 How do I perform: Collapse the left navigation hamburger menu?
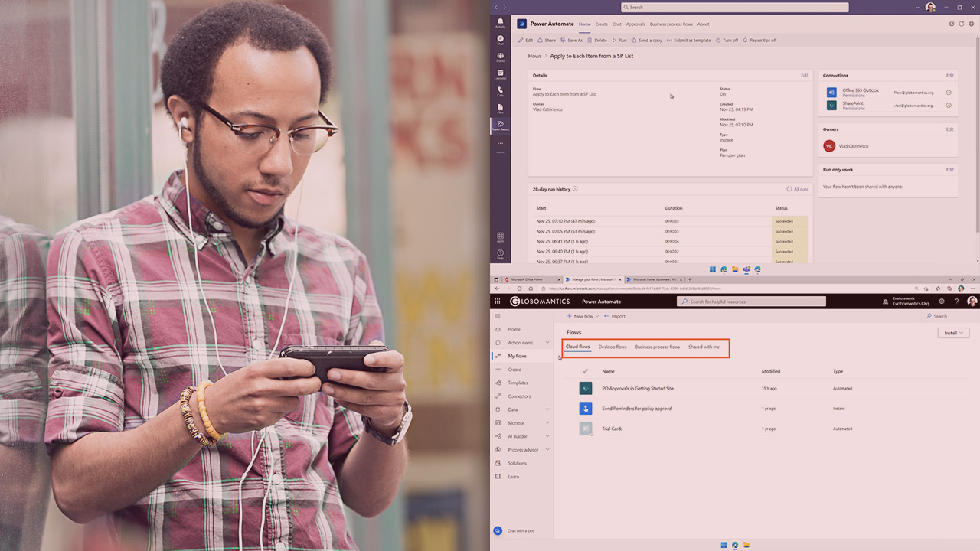point(498,316)
